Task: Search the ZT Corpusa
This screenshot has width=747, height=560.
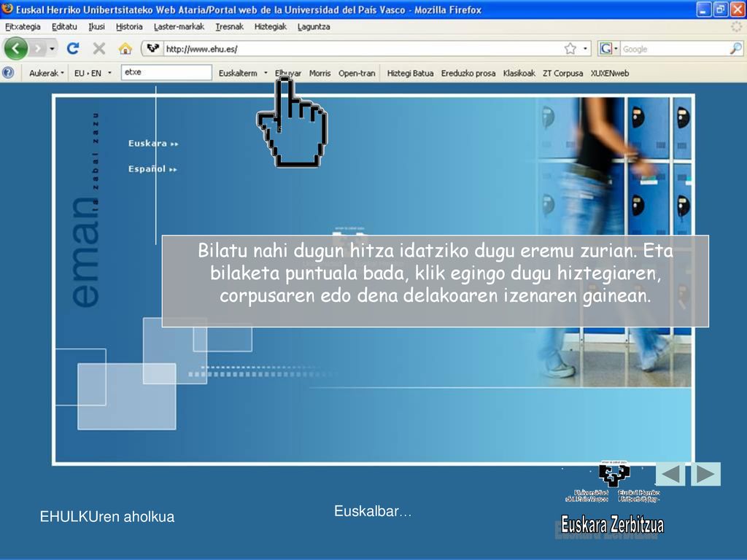Action: [562, 73]
